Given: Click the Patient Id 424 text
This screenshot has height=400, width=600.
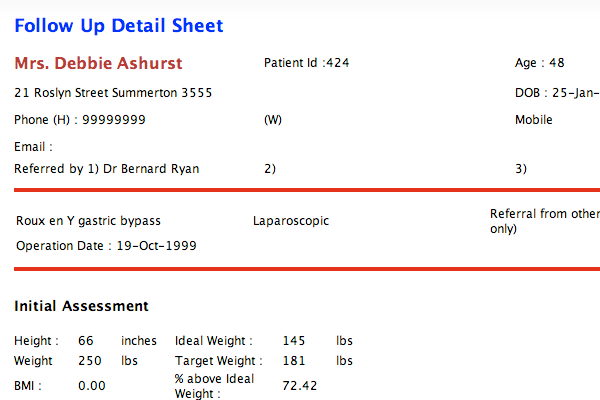Looking at the screenshot, I should point(306,63).
